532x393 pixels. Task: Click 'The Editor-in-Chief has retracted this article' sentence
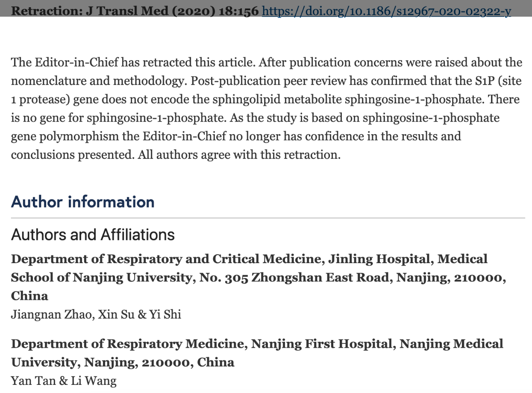[133, 62]
